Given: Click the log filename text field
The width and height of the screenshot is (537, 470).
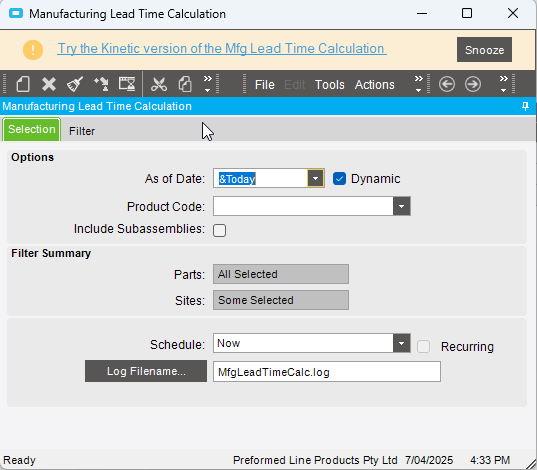Looking at the screenshot, I should (327, 372).
